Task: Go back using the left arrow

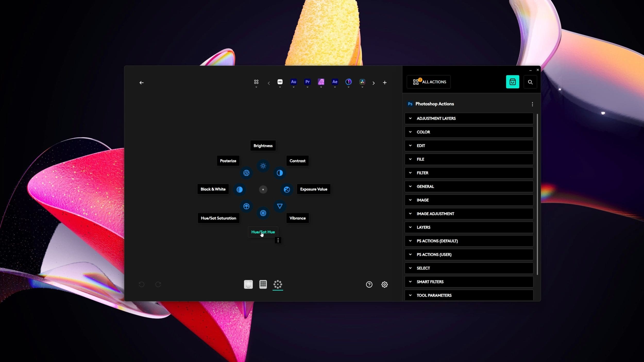Action: coord(141,83)
